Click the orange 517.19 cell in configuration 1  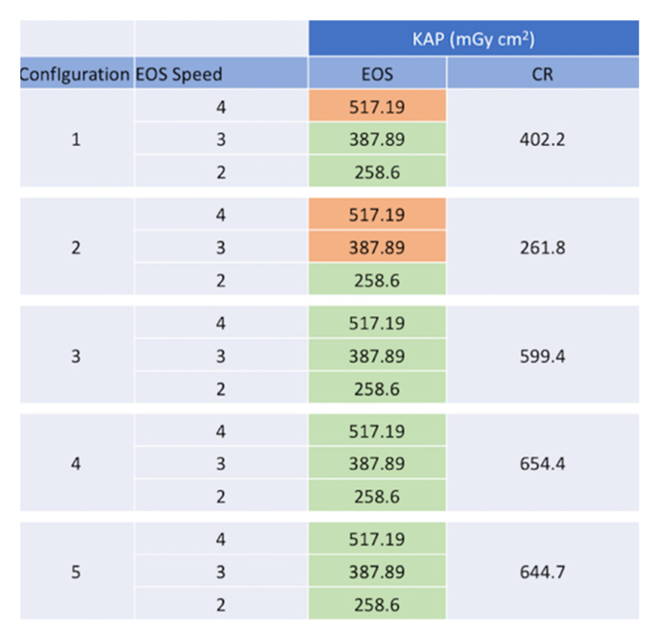click(377, 106)
